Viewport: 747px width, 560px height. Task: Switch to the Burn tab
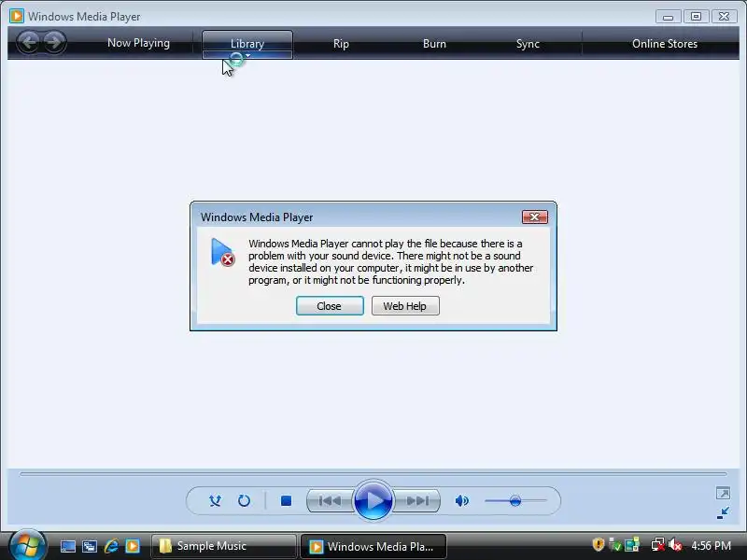pyautogui.click(x=434, y=44)
